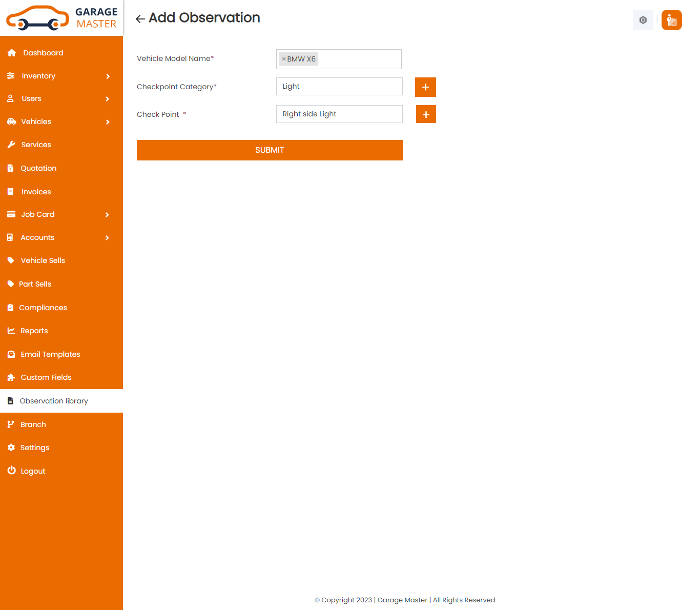The image size is (700, 610).
Task: Remove BMW X6 tag from vehicle model
Action: (284, 59)
